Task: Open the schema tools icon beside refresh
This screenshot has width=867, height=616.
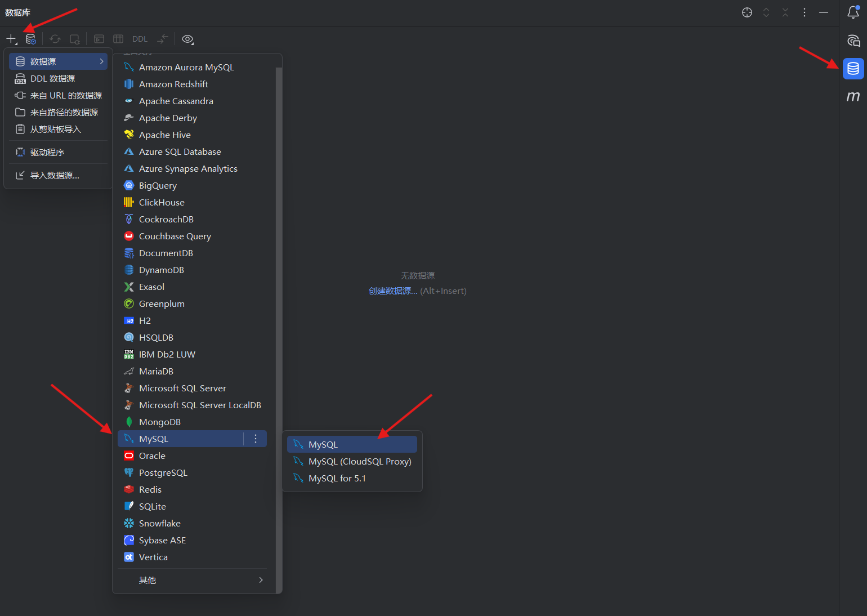Action: (x=74, y=39)
